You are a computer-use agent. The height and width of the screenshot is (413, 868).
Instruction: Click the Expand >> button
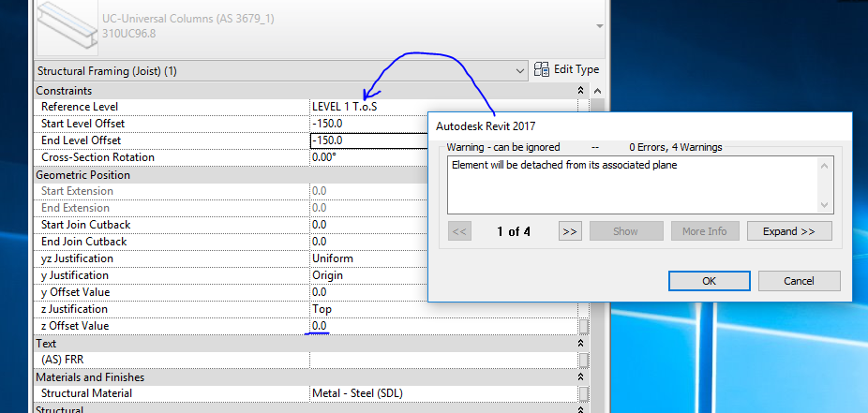click(x=789, y=231)
